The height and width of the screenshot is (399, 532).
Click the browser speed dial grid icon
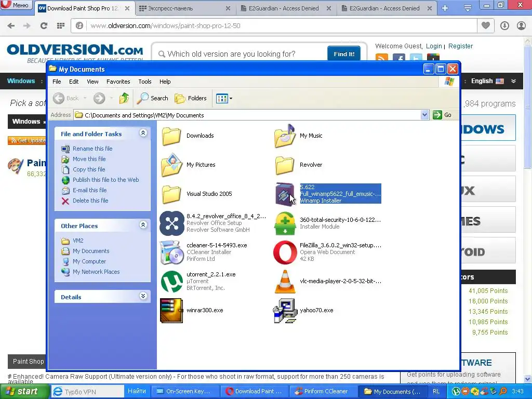pyautogui.click(x=61, y=25)
